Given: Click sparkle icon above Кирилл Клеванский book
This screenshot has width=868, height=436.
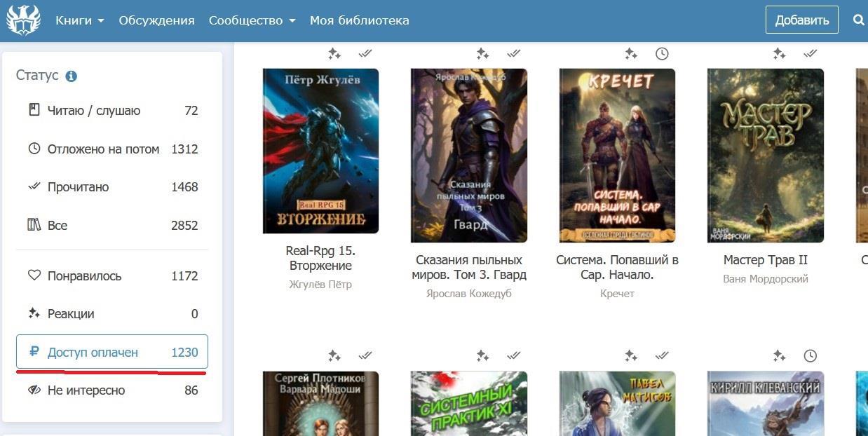Looking at the screenshot, I should [x=779, y=356].
